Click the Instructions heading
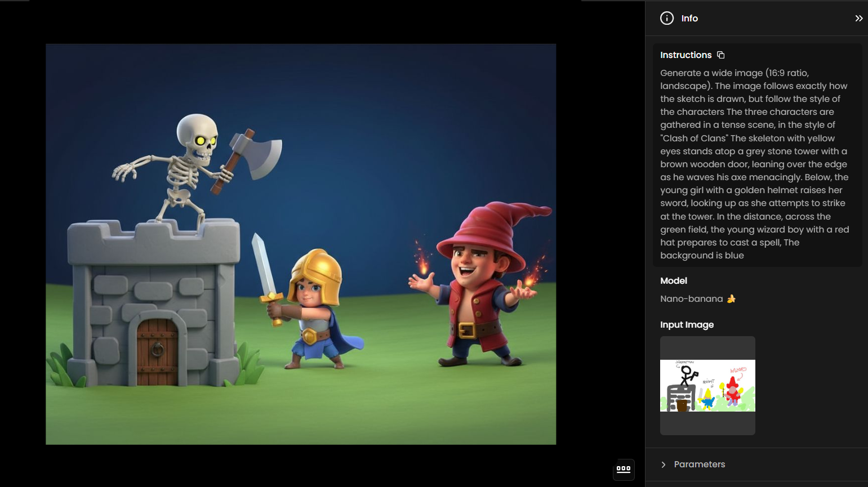The width and height of the screenshot is (868, 487). (x=686, y=55)
